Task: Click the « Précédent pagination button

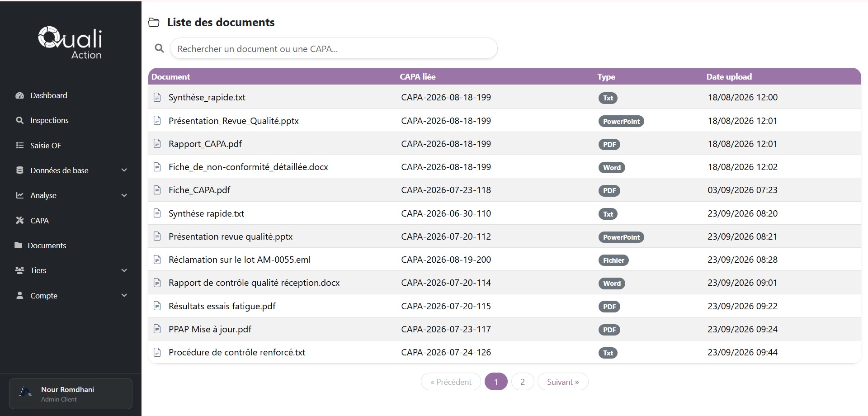Action: point(451,382)
